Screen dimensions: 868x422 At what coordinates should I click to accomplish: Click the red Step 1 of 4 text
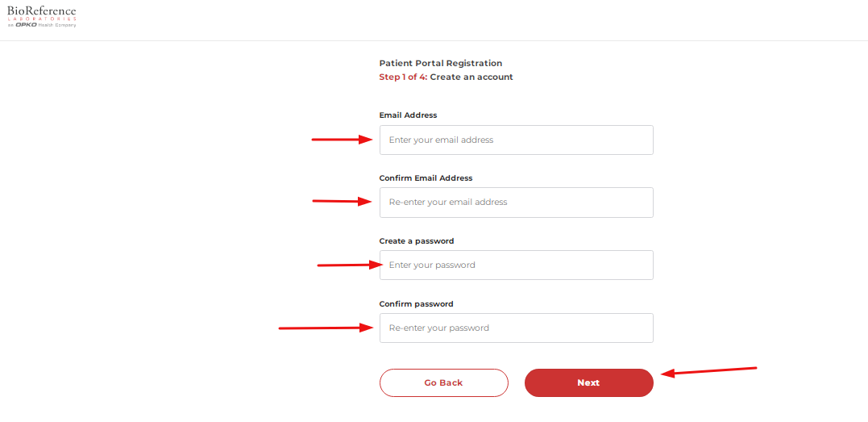(403, 77)
